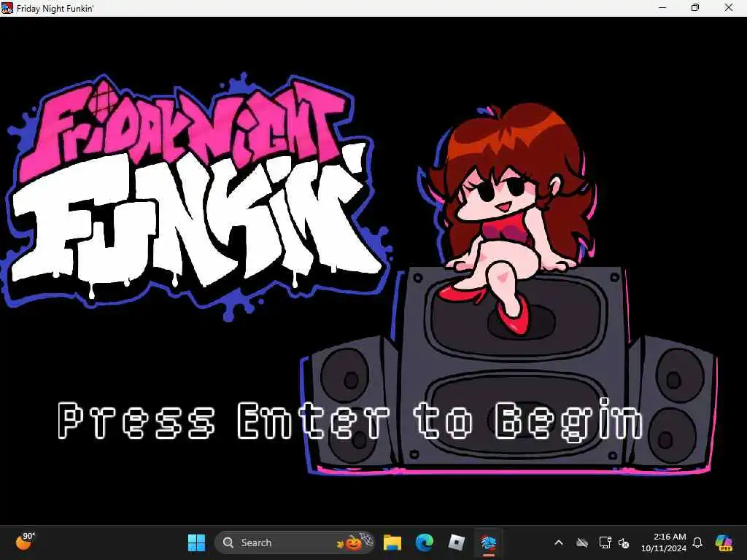Click the date 10/11/2024 in the taskbar
Screen dimensions: 747x560
pos(664,548)
